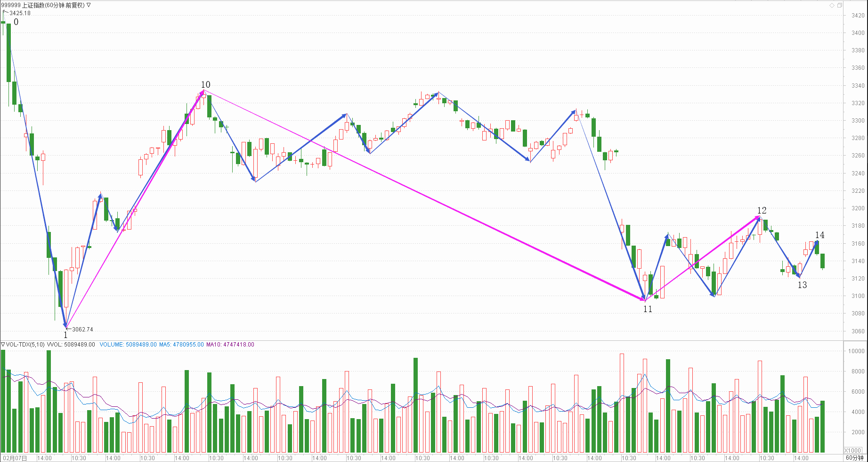This screenshot has height=462, width=868.
Task: Select wave marker 14 label
Action: [819, 235]
